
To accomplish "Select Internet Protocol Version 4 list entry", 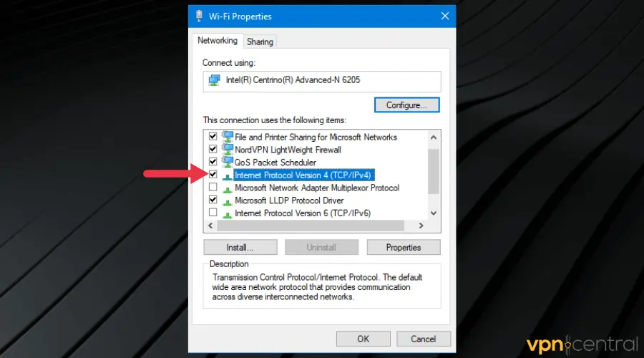I will 304,175.
